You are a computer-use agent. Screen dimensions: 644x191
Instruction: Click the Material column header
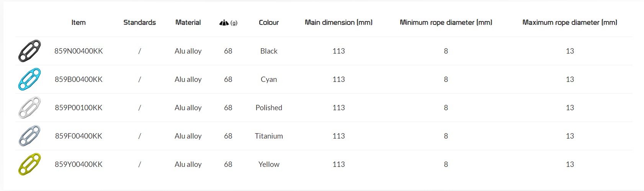click(188, 23)
